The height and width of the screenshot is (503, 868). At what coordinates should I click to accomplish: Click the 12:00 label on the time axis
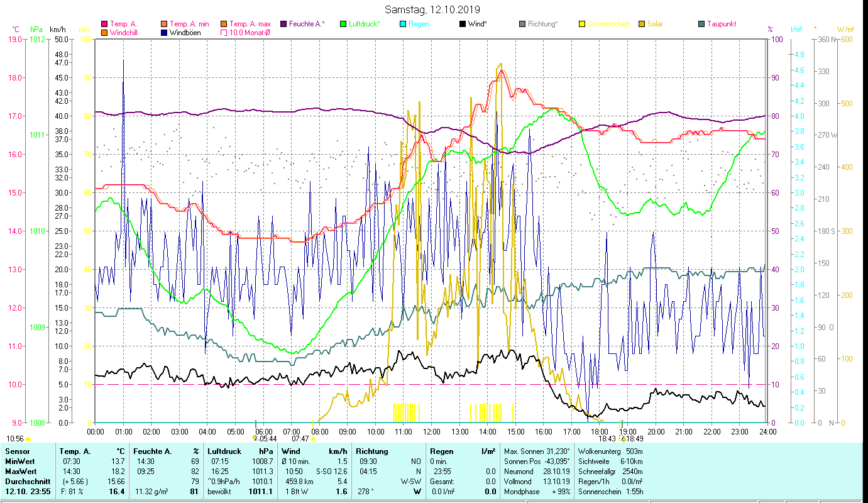click(x=431, y=432)
